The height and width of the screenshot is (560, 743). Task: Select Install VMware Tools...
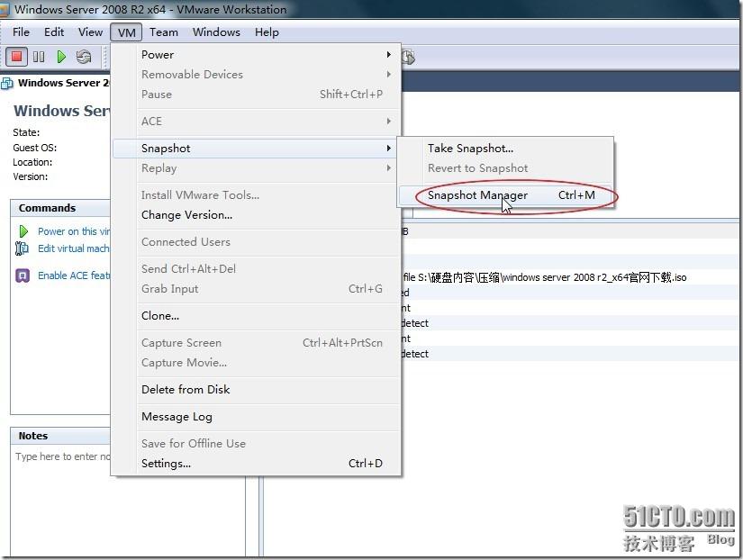257,195
